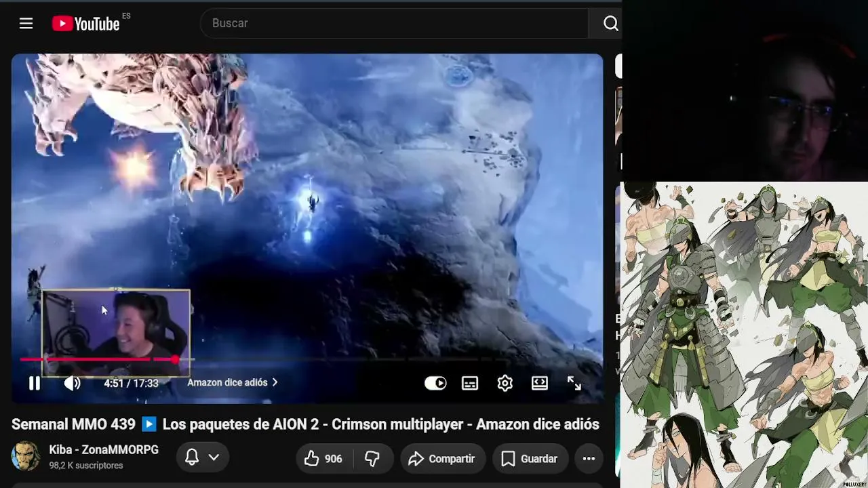Click the '98,2 K suscriptores' text
The width and height of the screenshot is (868, 488).
point(86,466)
